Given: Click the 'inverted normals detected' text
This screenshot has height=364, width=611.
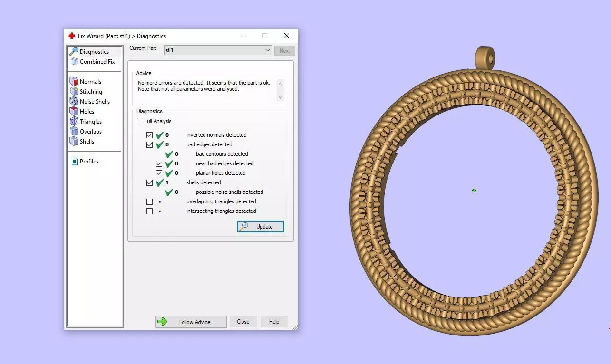Looking at the screenshot, I should 216,135.
